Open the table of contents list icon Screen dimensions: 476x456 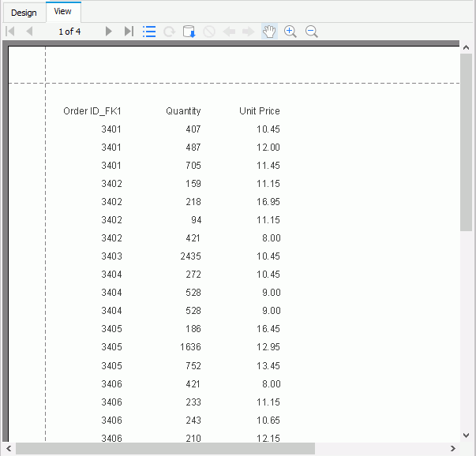pyautogui.click(x=149, y=32)
